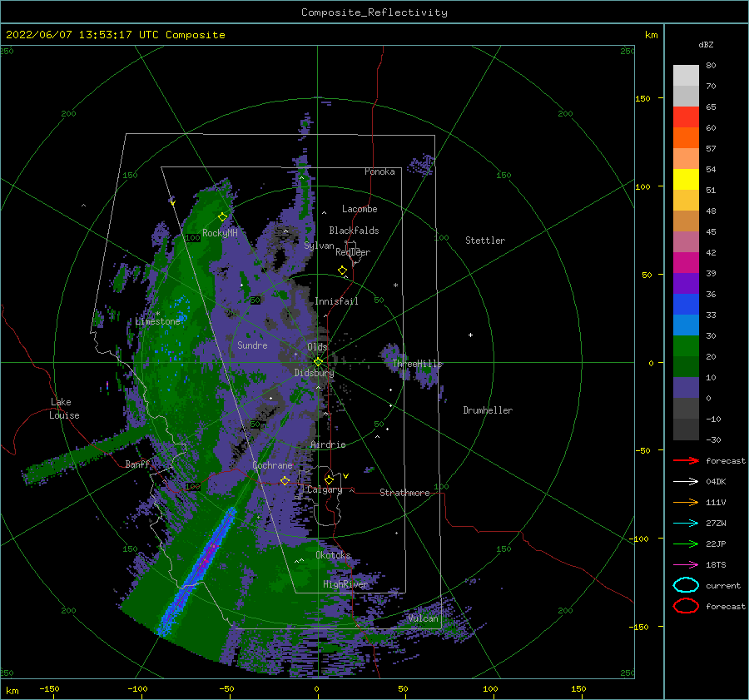Viewport: 749px width, 700px height.
Task: Click the RockyMH label
Action: (220, 233)
